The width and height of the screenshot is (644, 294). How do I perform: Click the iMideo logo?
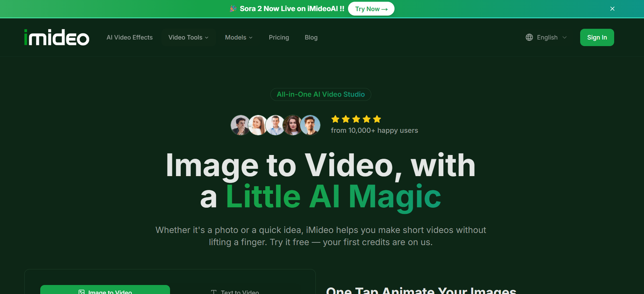tap(56, 37)
